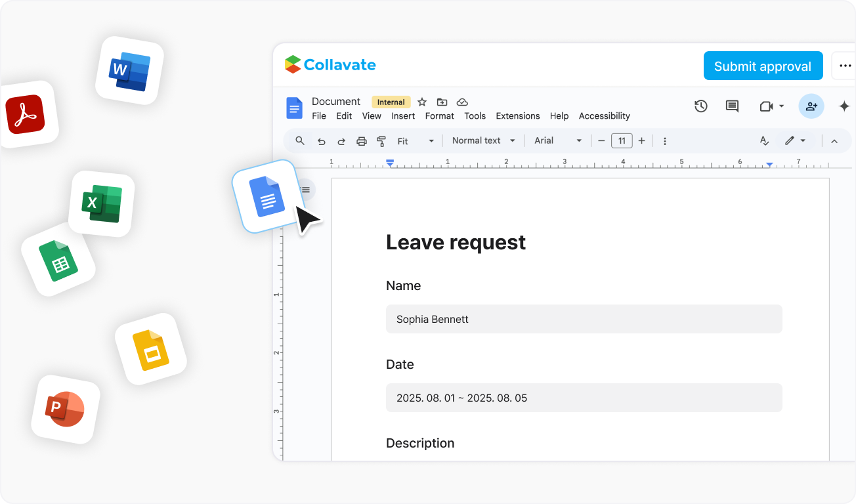Click the font size field showing 11
856x504 pixels.
point(622,140)
